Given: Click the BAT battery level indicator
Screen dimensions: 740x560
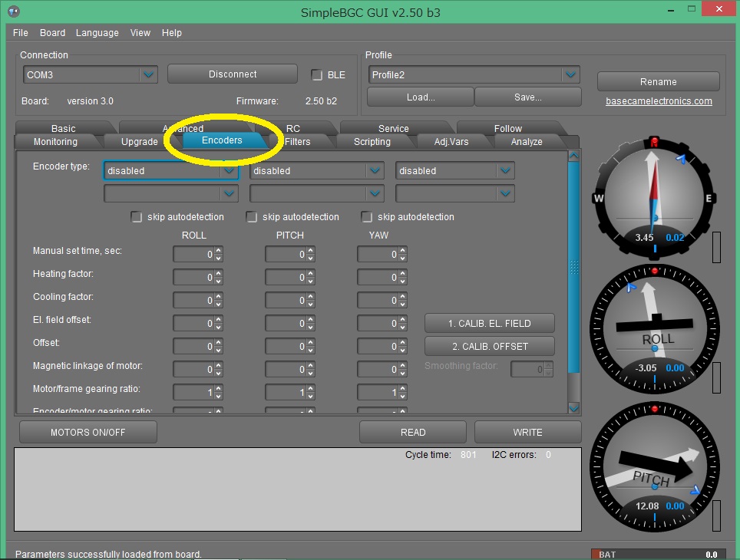Looking at the screenshot, I should (x=657, y=555).
